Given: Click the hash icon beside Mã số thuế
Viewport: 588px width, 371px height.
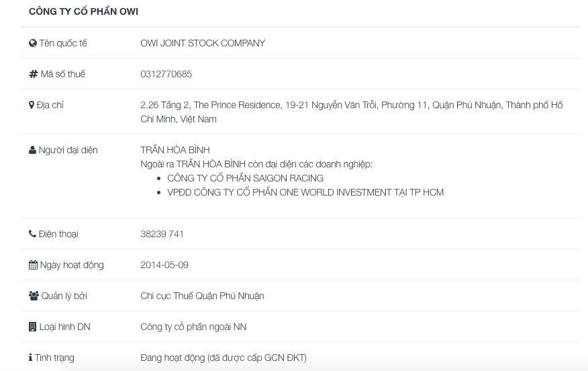Looking at the screenshot, I should [33, 74].
